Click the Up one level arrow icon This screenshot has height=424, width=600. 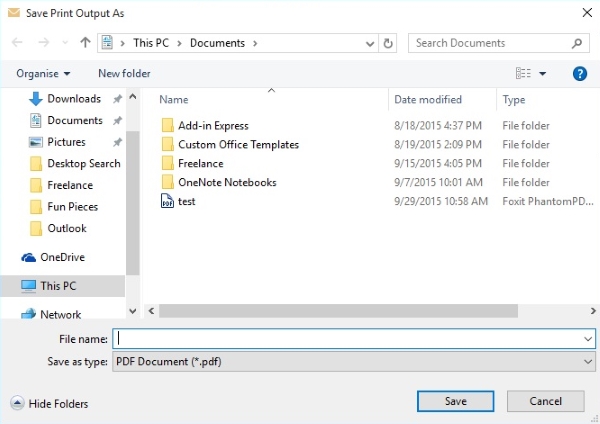click(x=85, y=43)
